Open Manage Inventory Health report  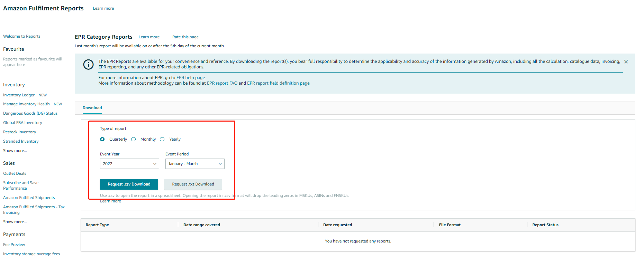click(26, 104)
